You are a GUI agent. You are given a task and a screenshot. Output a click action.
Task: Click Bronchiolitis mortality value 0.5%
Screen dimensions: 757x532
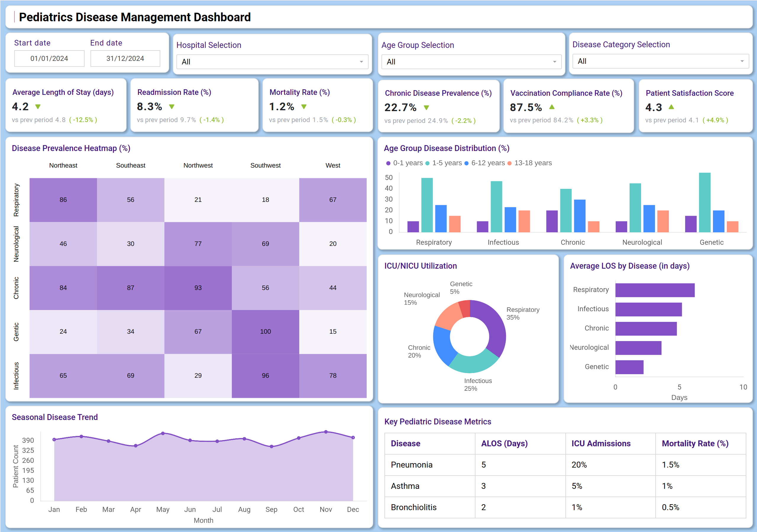[671, 507]
